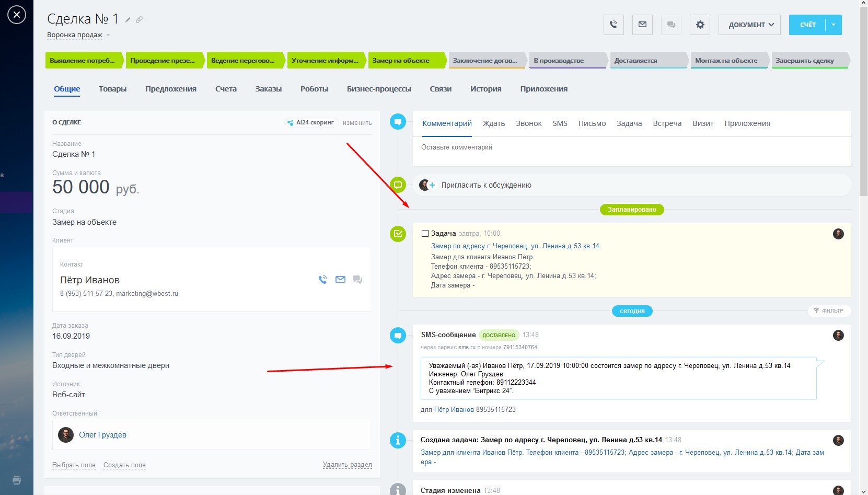Click the Создать поле link
Screen dimensions: 868x495
[124, 465]
